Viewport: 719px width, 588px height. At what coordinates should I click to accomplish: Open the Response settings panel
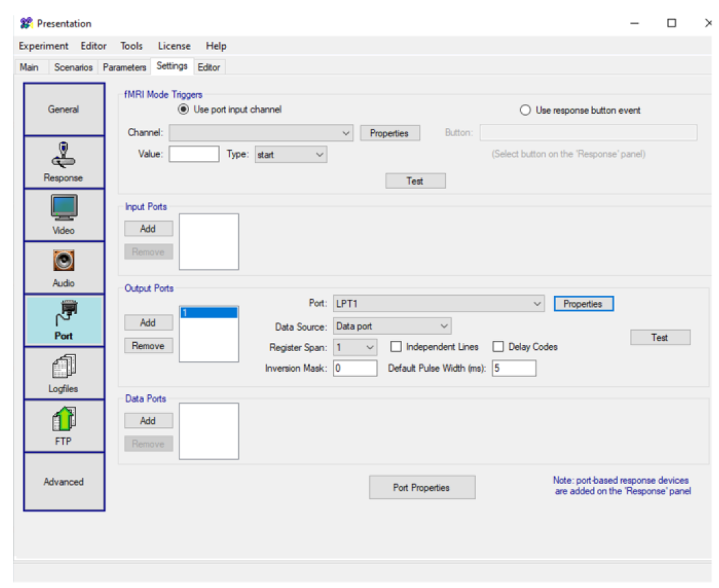64,162
